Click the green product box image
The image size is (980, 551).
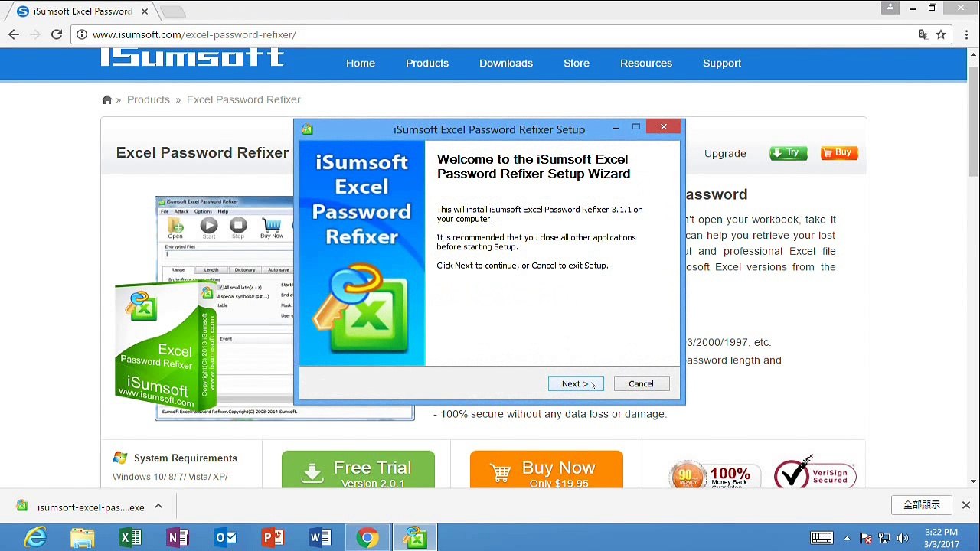[x=165, y=346]
